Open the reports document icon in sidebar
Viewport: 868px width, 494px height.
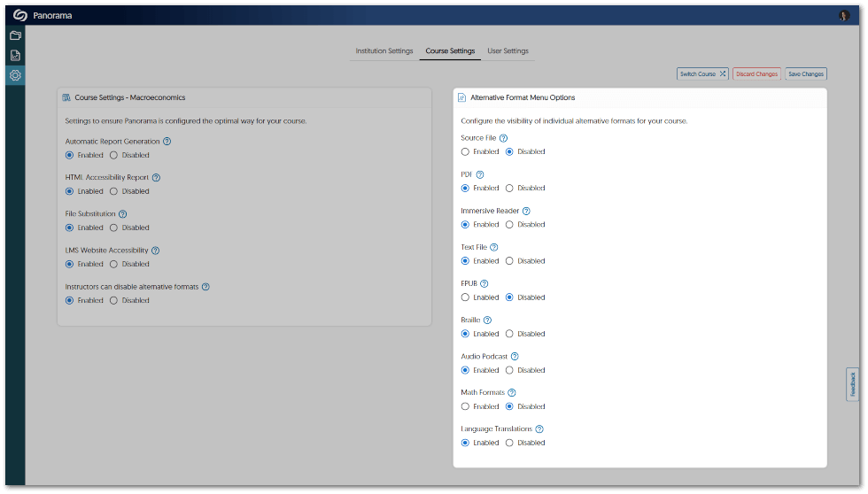tap(15, 55)
